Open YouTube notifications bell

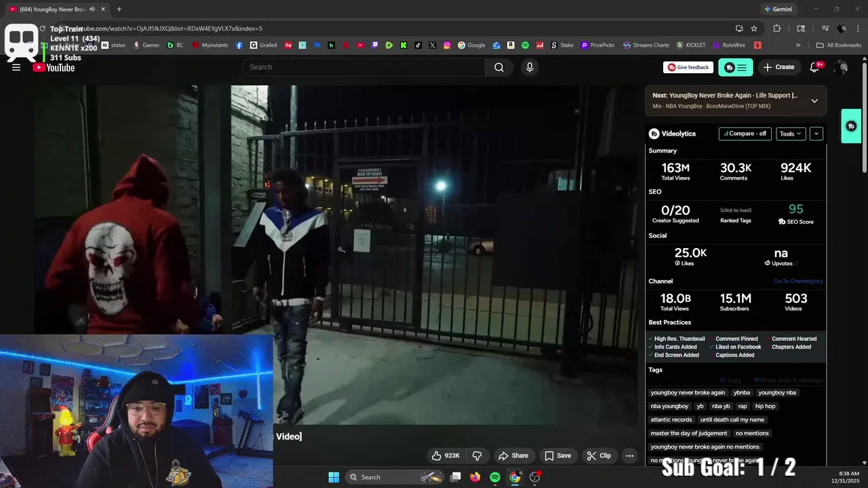pyautogui.click(x=816, y=67)
